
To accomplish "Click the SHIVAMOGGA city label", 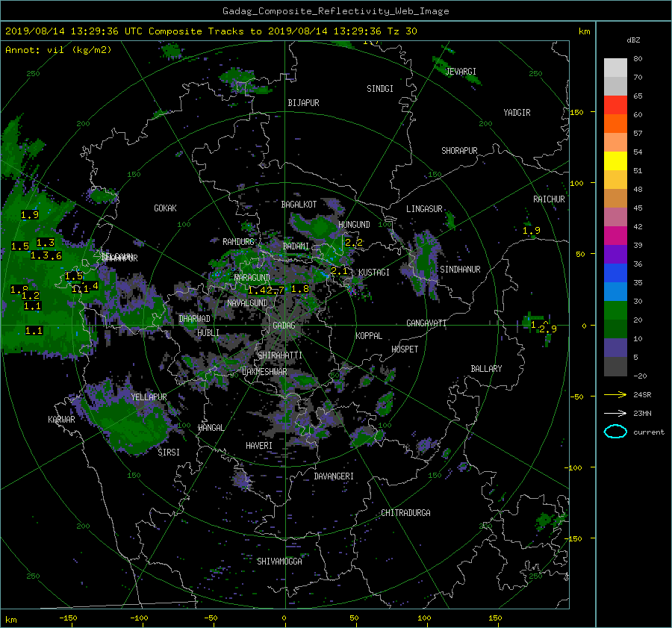I will pos(279,562).
